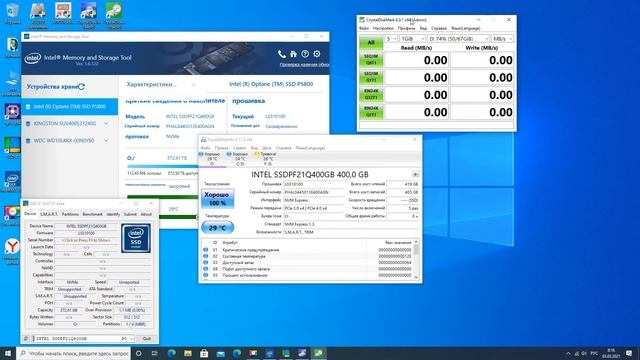Select Intel Optane SSD P5800 in device list
This screenshot has width=640, height=360.
pyautogui.click(x=69, y=107)
